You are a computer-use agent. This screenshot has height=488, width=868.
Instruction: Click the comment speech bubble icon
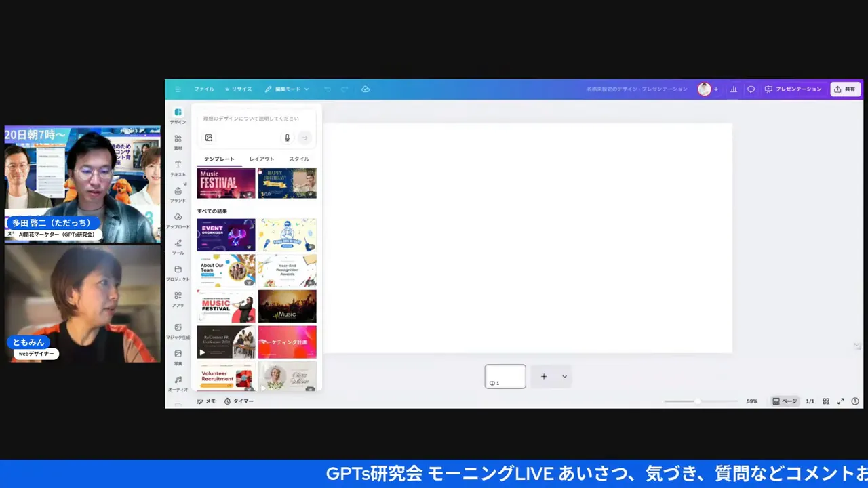pyautogui.click(x=751, y=89)
